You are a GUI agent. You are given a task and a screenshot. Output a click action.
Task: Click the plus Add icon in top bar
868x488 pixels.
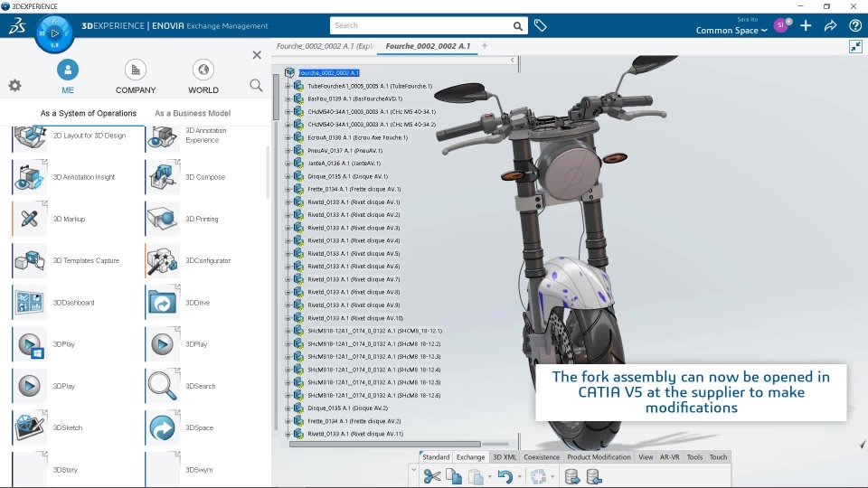click(806, 25)
